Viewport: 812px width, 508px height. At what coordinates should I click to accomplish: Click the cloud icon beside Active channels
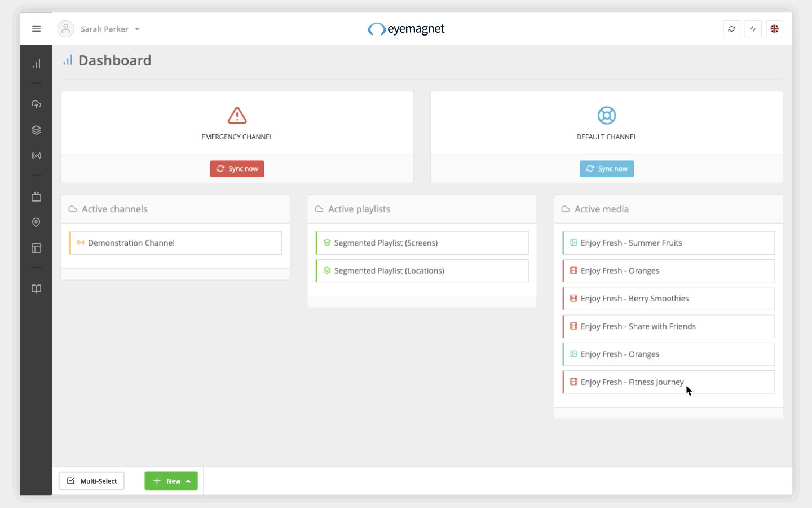coord(73,209)
